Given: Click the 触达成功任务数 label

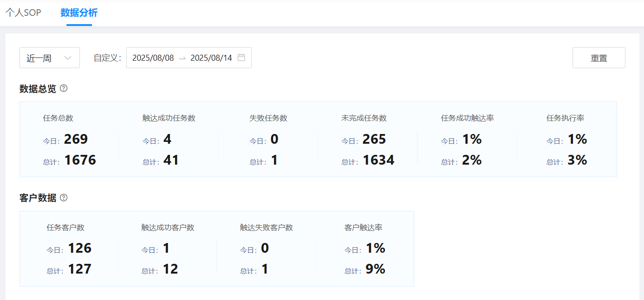Looking at the screenshot, I should 169,118.
